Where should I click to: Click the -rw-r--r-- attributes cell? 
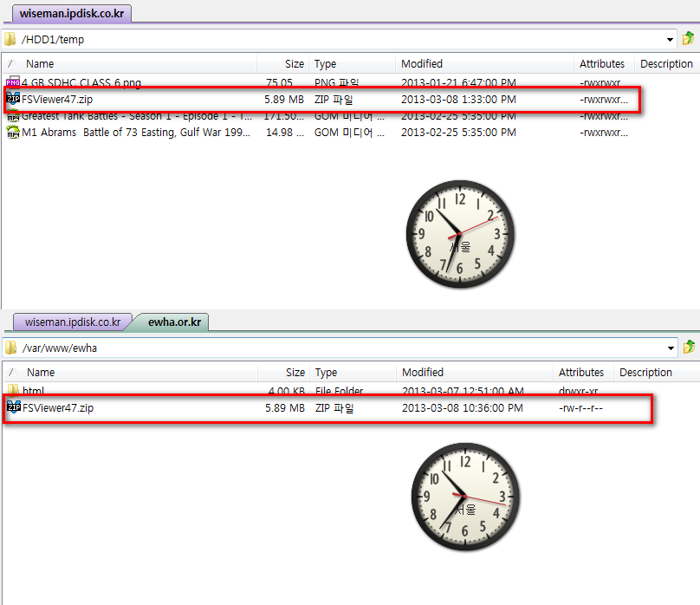pos(580,407)
